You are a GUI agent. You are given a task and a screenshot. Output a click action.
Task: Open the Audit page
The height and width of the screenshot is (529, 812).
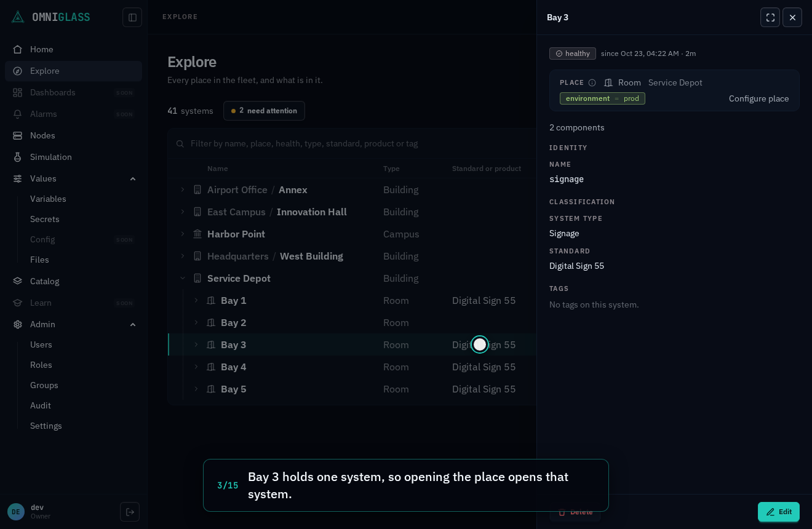click(41, 405)
